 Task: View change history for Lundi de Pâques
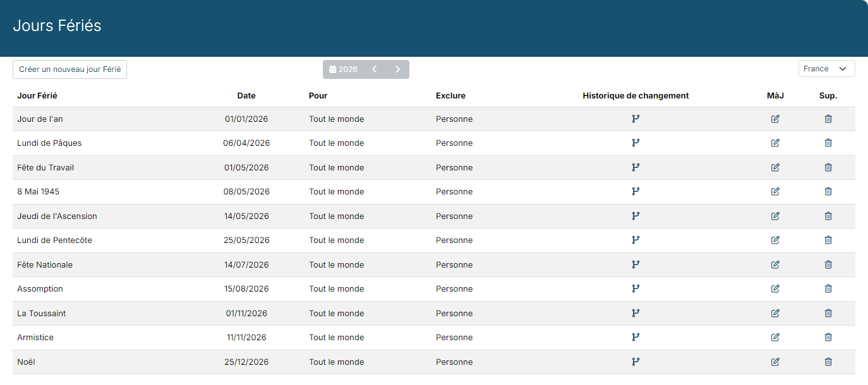coord(636,143)
